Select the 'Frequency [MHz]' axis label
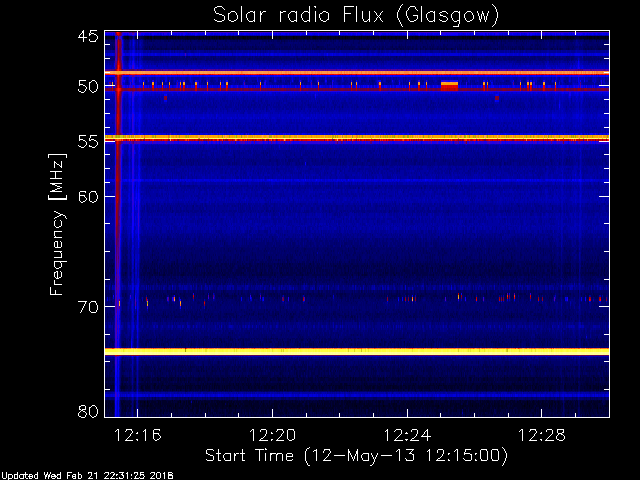Screen dimensions: 640x480 (x=57, y=224)
